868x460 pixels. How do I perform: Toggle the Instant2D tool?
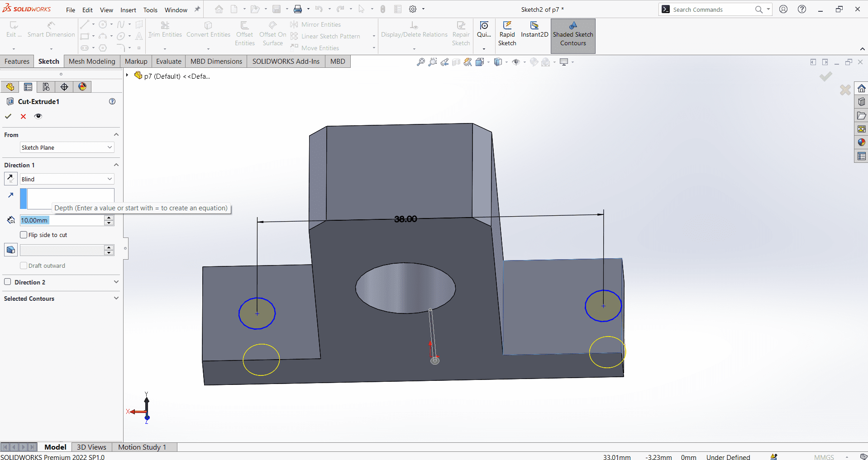[534, 30]
